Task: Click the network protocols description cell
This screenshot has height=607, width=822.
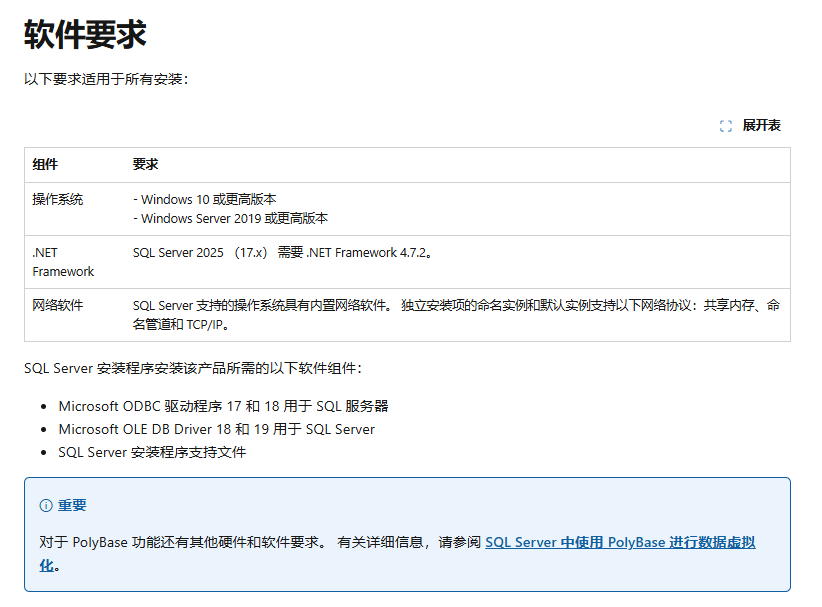Action: tap(456, 315)
